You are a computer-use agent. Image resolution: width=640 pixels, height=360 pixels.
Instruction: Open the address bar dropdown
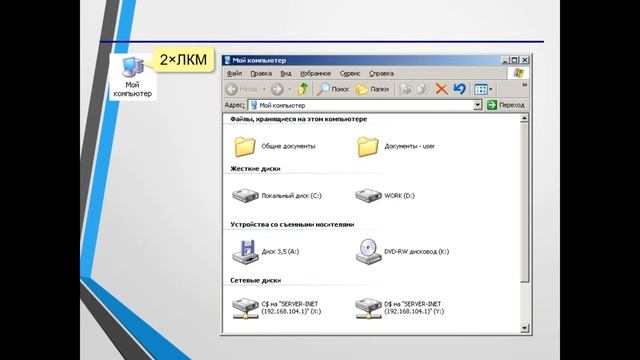coord(477,105)
